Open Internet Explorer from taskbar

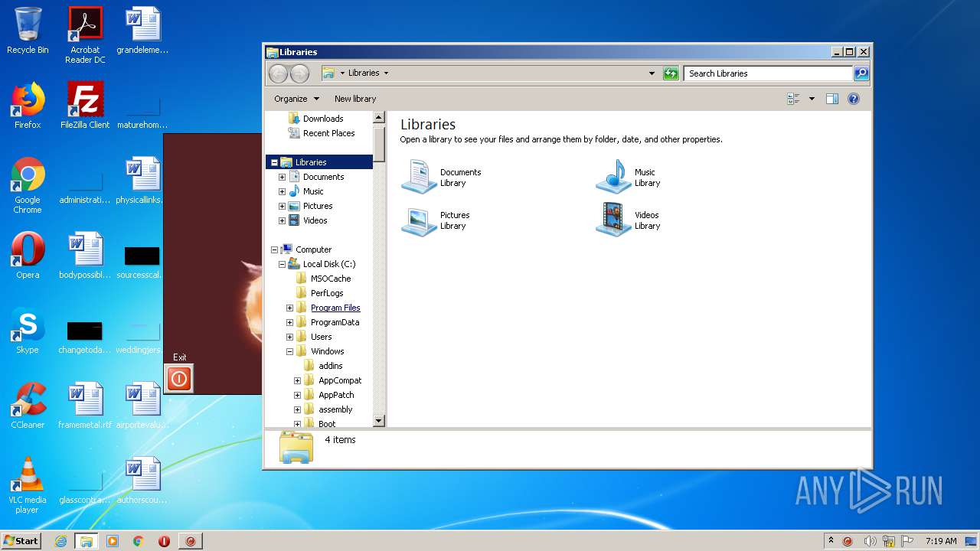[x=60, y=541]
